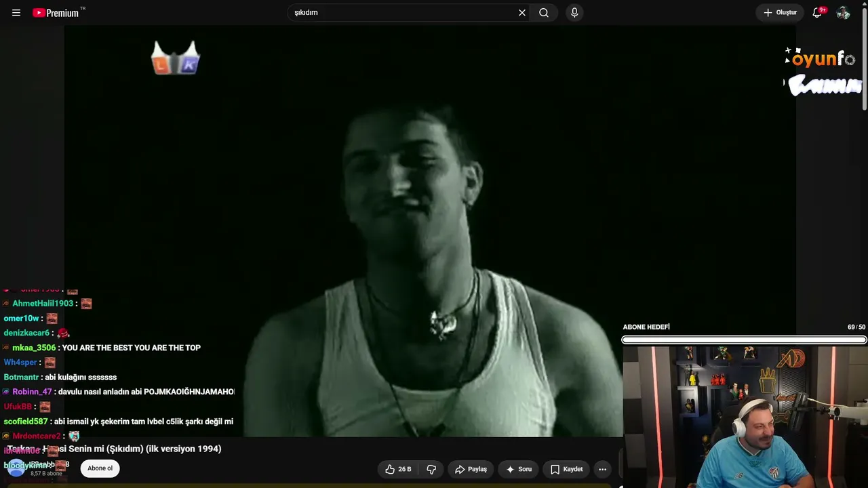This screenshot has width=868, height=488.
Task: Open the account avatar menu
Action: (843, 13)
